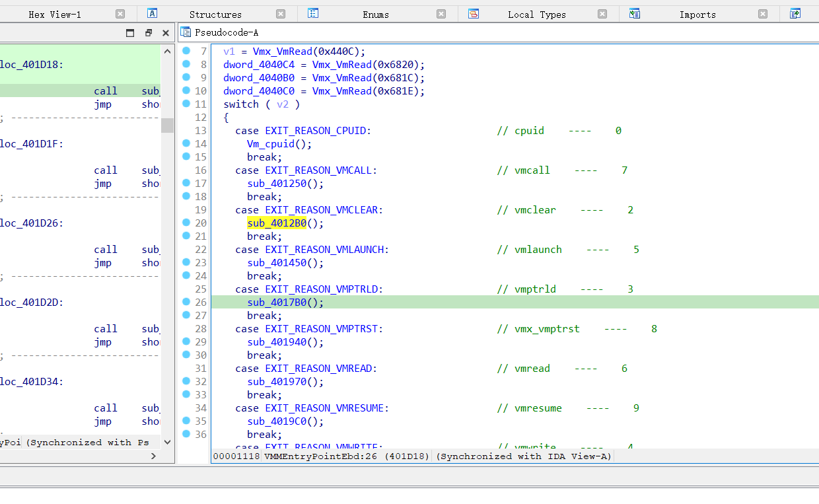The image size is (819, 504).
Task: Switch to the Structures tab
Action: 215,15
